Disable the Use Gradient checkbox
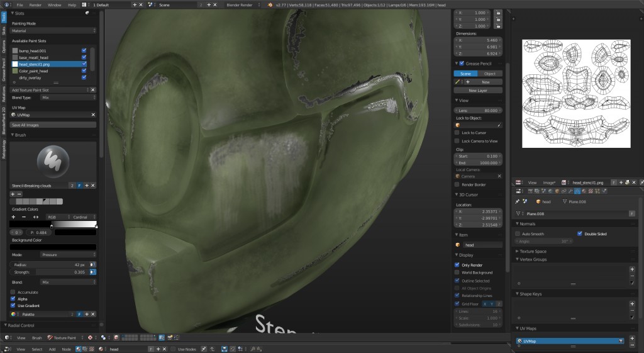The image size is (644, 353). pos(14,305)
